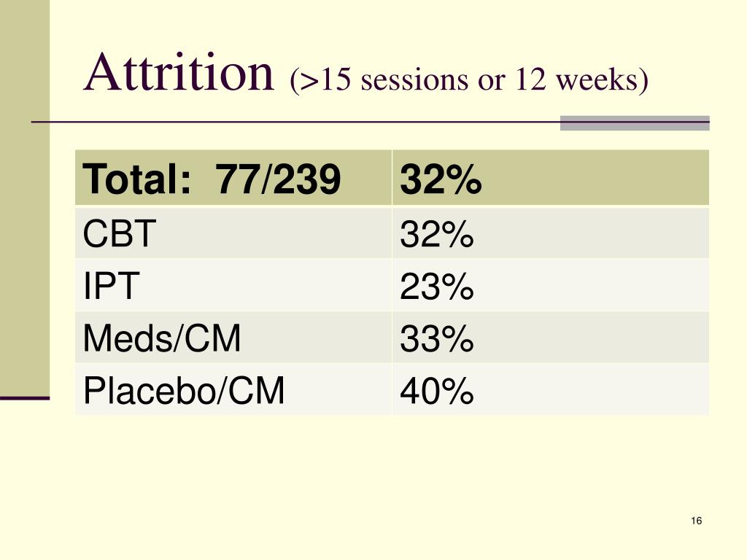Click the short purple line below sidebar
Viewport: 747px width, 560px height.
[25, 397]
